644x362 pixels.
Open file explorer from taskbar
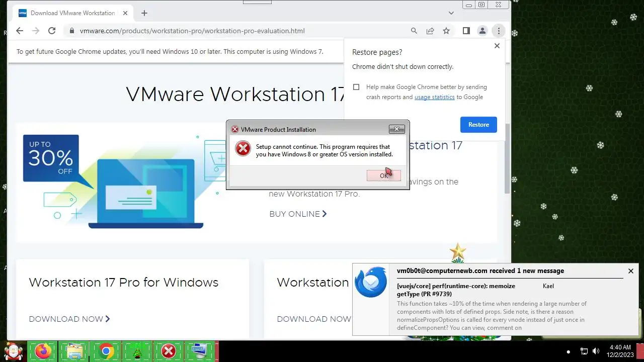(74, 351)
